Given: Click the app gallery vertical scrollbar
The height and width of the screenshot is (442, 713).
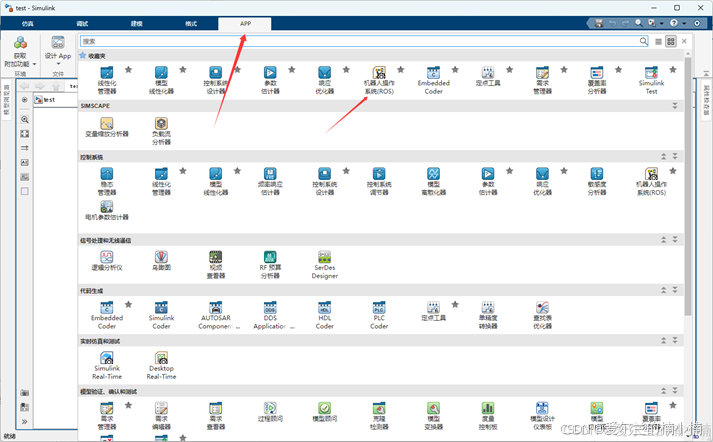Looking at the screenshot, I should (688, 186).
